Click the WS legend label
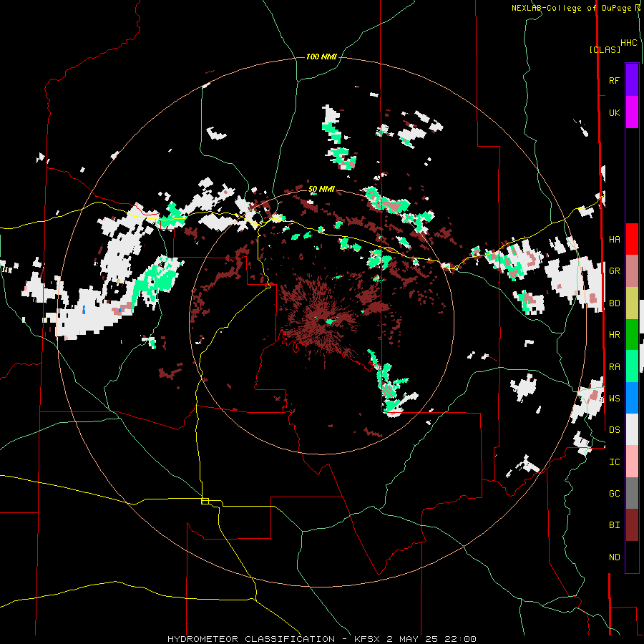644x644 pixels. click(614, 398)
